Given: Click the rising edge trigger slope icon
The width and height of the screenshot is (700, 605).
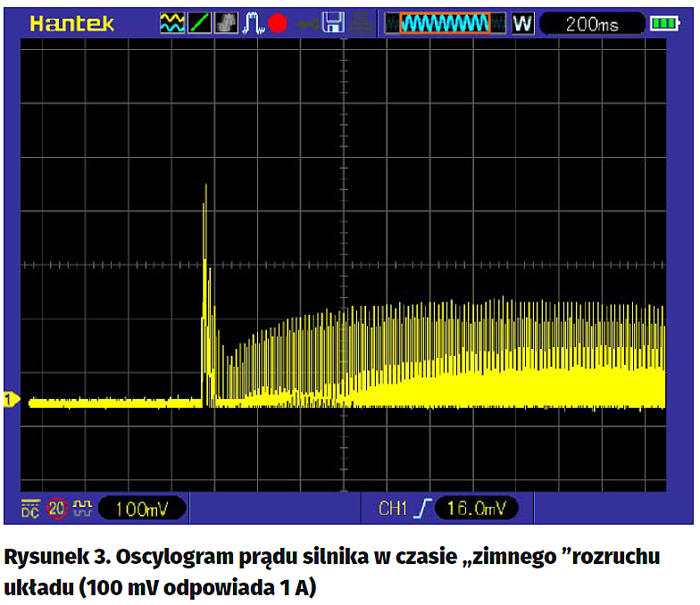Looking at the screenshot, I should point(422,509).
